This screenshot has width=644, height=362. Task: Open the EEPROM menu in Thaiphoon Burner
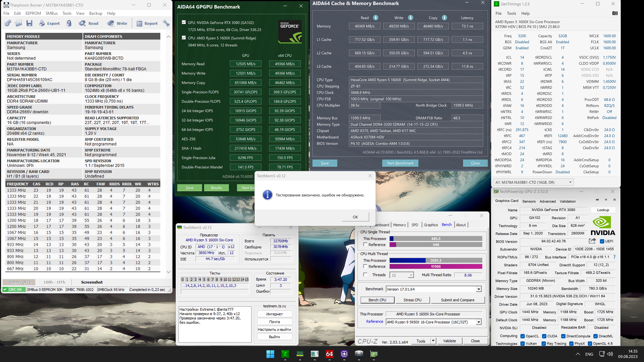[x=33, y=13]
